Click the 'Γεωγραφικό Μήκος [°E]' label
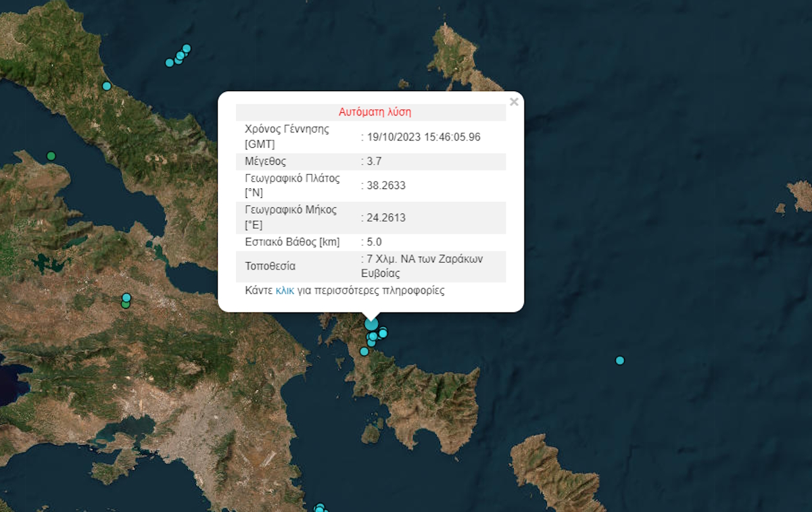Screen dimensions: 812x512 [x=291, y=217]
